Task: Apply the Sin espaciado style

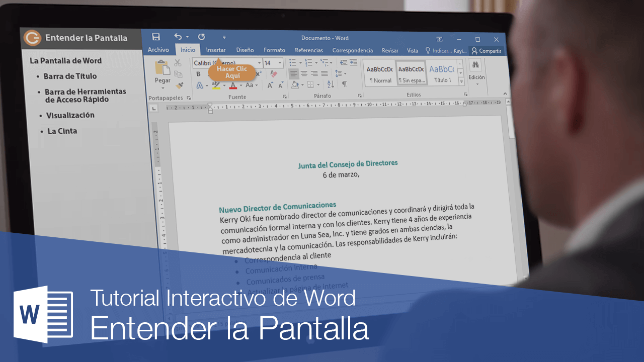Action: click(411, 73)
